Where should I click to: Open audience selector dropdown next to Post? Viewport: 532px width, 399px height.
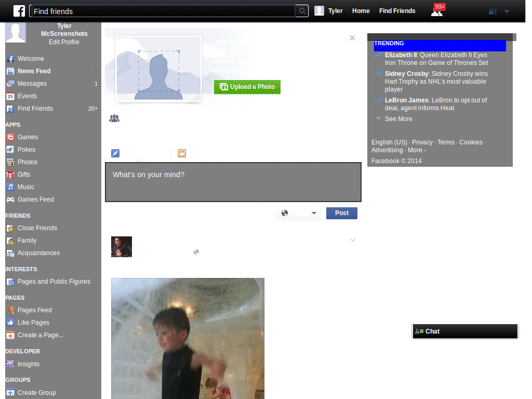tap(299, 213)
